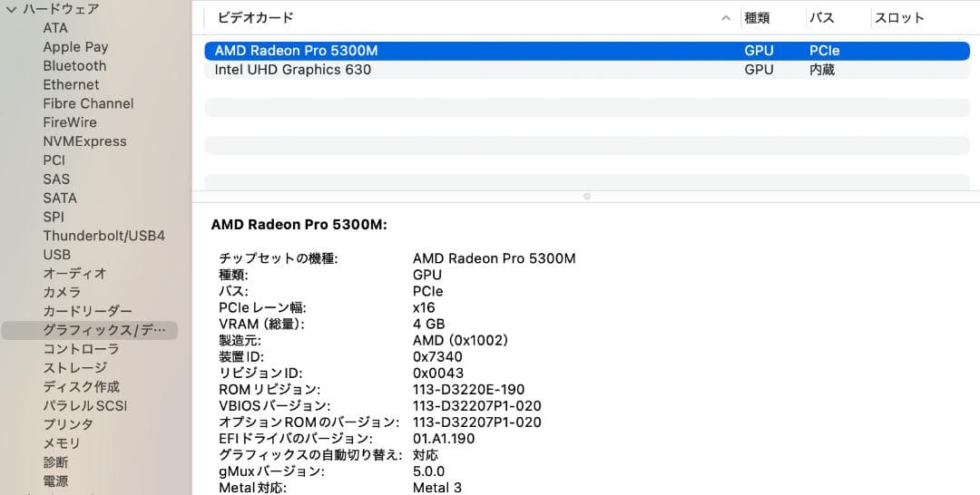Click Metal対応 value Metal 3
The image size is (980, 495).
[x=437, y=488]
